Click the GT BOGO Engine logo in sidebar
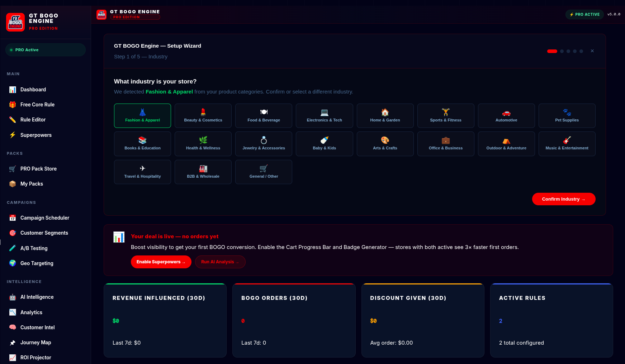The image size is (625, 364). point(15,22)
